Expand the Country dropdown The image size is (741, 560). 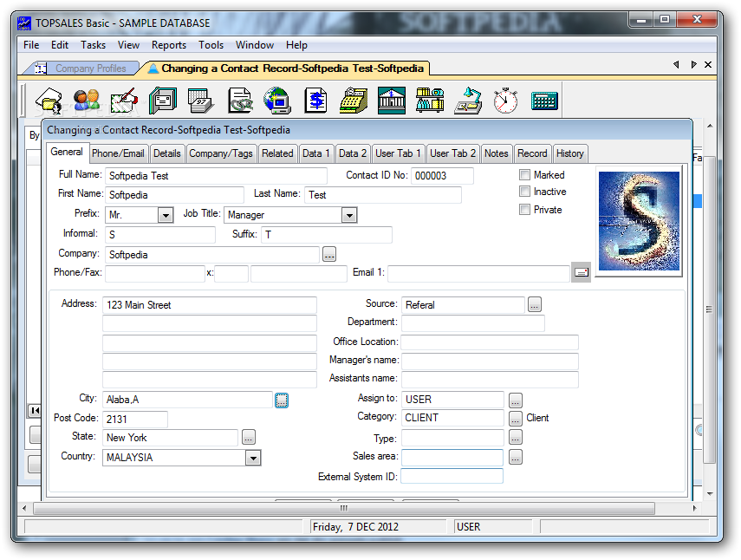pyautogui.click(x=253, y=458)
